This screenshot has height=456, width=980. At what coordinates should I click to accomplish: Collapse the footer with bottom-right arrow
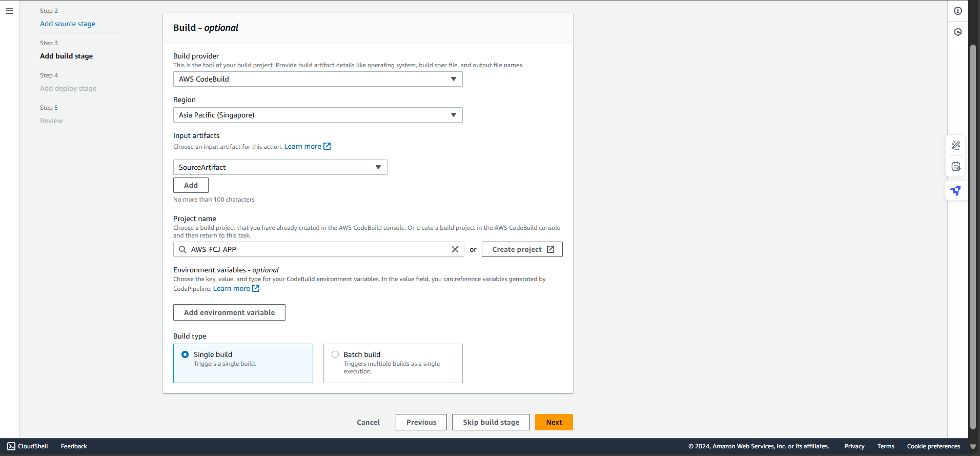point(973,447)
